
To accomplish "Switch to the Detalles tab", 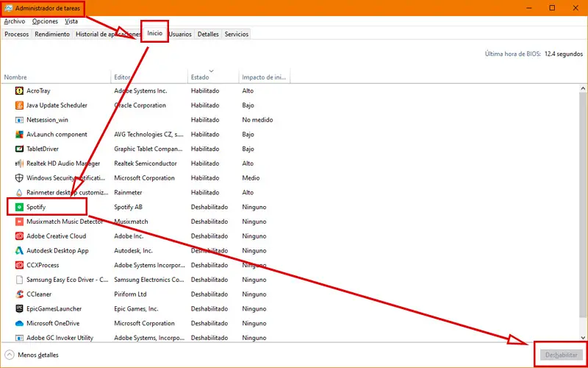I will coord(208,34).
